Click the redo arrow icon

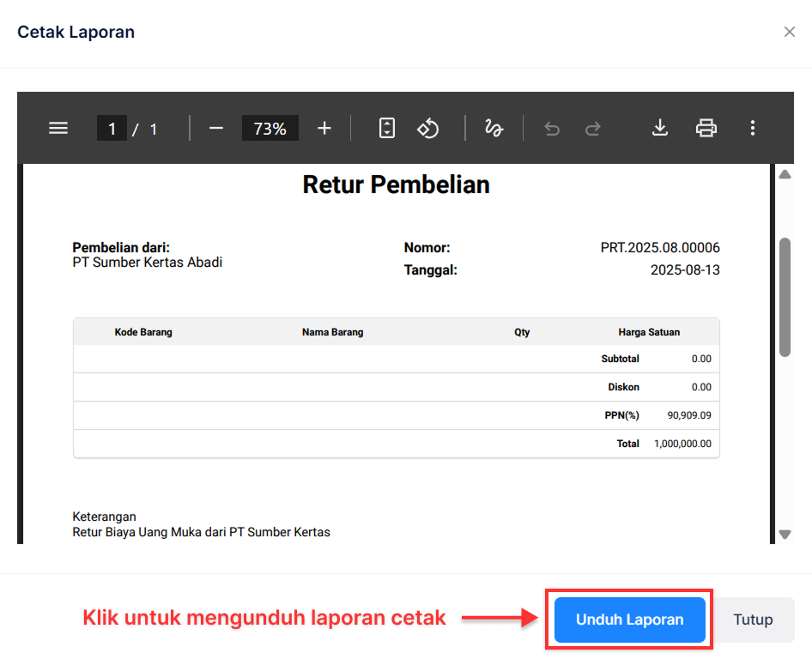click(592, 128)
